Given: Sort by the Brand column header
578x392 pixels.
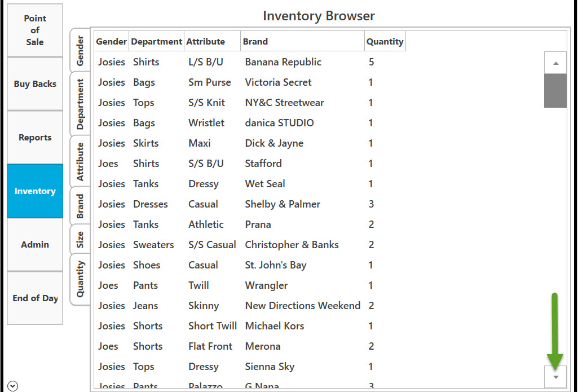Looking at the screenshot, I should pyautogui.click(x=302, y=41).
